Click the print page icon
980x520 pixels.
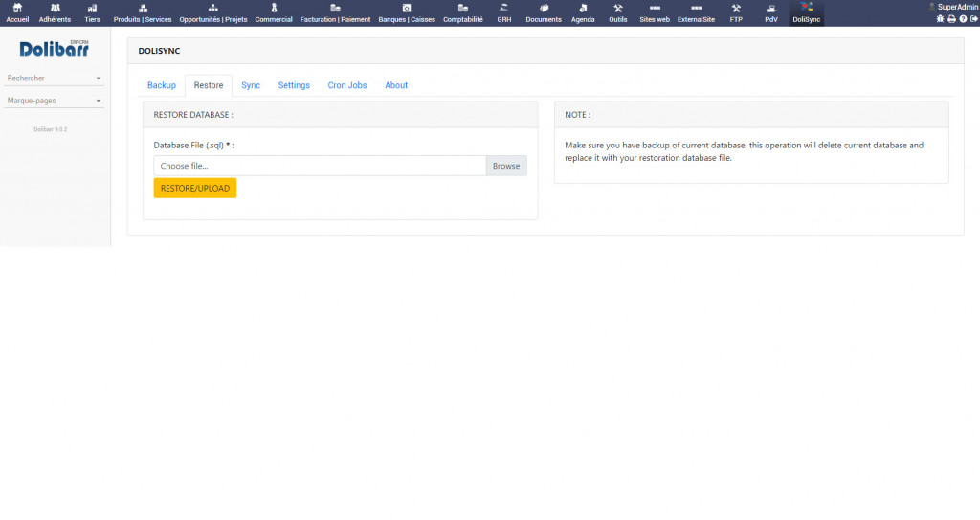951,19
